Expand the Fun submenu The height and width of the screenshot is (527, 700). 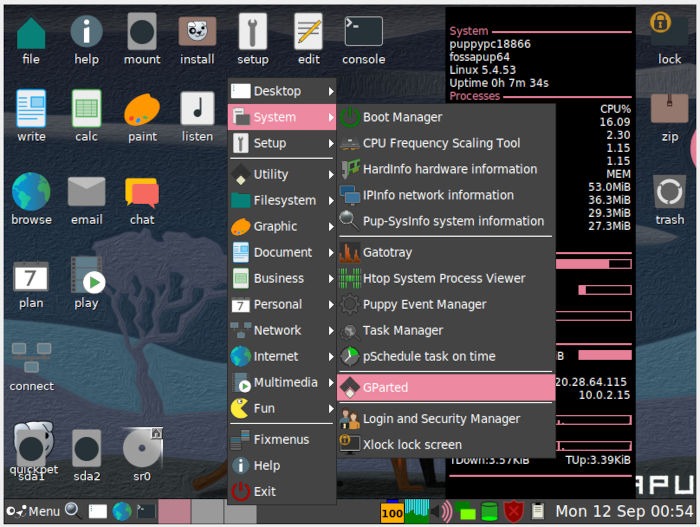tap(282, 408)
